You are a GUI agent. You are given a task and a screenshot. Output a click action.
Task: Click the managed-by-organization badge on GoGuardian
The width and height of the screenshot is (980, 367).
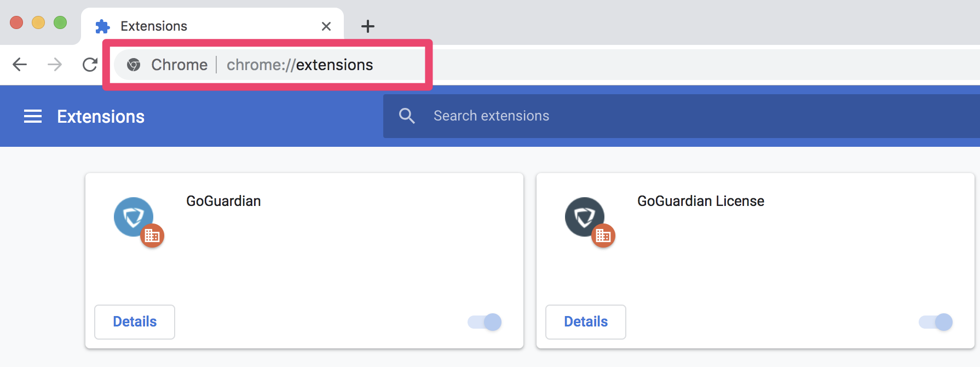click(152, 236)
